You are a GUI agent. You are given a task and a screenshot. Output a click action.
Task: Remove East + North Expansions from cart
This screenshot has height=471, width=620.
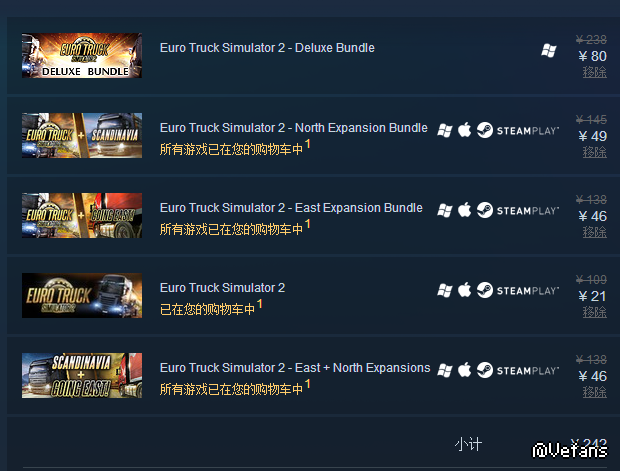point(594,392)
